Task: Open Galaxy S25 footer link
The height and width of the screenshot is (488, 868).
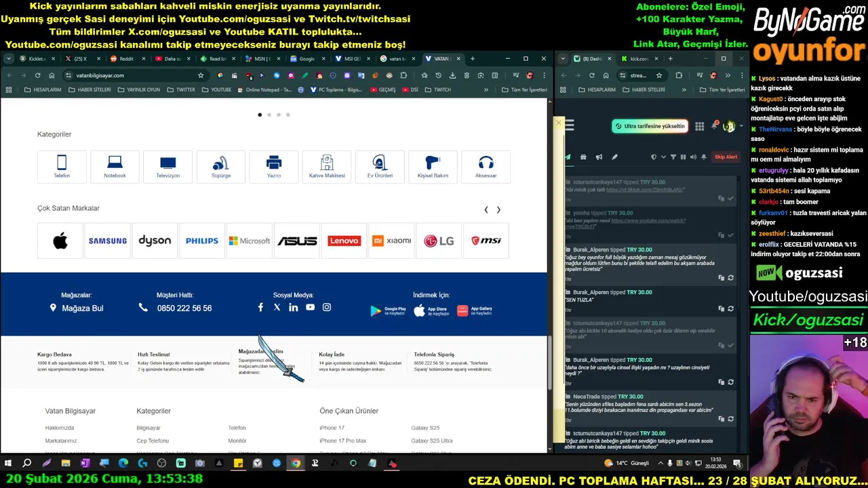Action: [425, 428]
